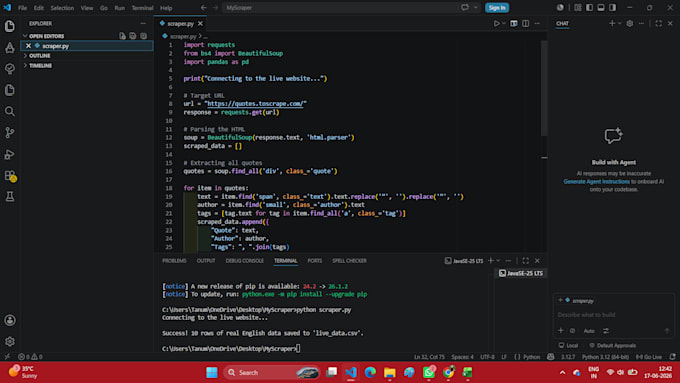Click the Describe what to build input
680x383 pixels.
pyautogui.click(x=613, y=315)
